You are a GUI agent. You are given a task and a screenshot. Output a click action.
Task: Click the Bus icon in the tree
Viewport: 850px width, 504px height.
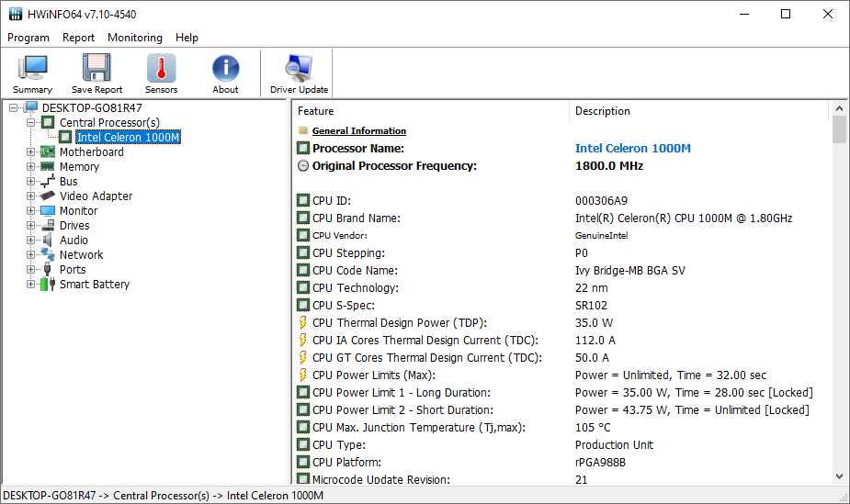pyautogui.click(x=48, y=181)
